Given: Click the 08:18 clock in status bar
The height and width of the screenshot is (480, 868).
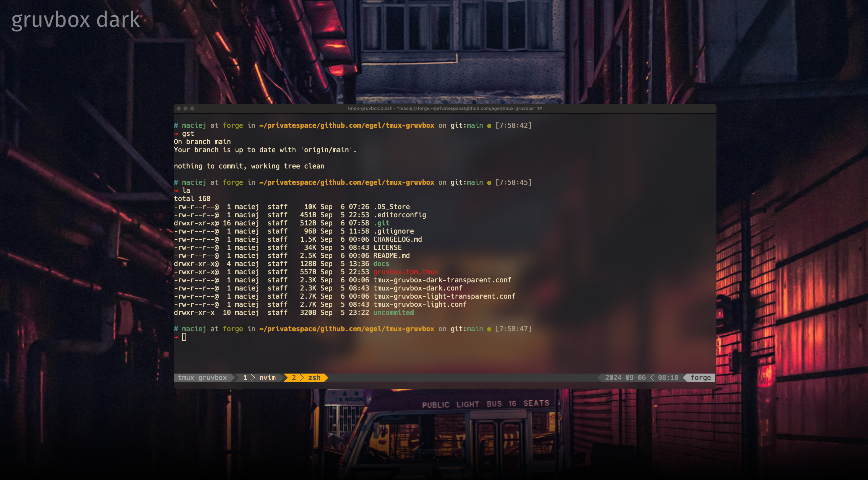Looking at the screenshot, I should click(x=668, y=378).
